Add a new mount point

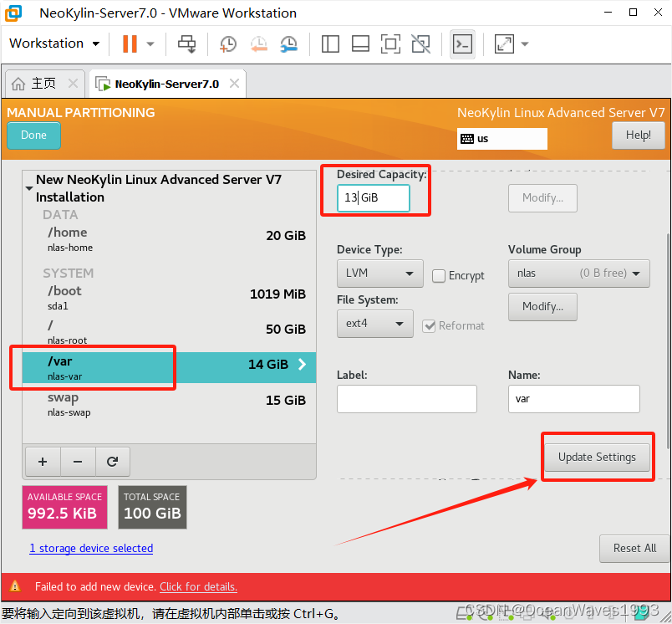pos(43,462)
